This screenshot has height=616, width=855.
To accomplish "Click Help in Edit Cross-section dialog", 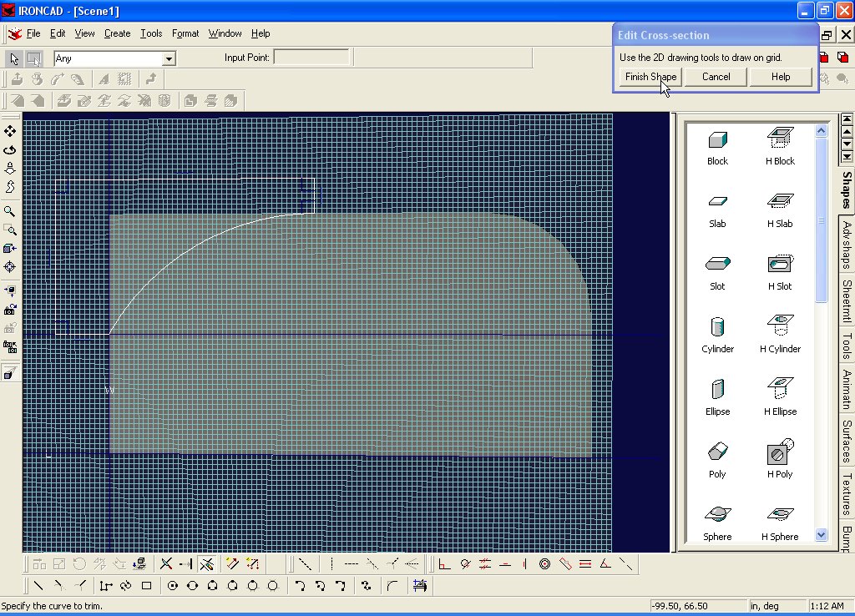I will click(x=781, y=77).
